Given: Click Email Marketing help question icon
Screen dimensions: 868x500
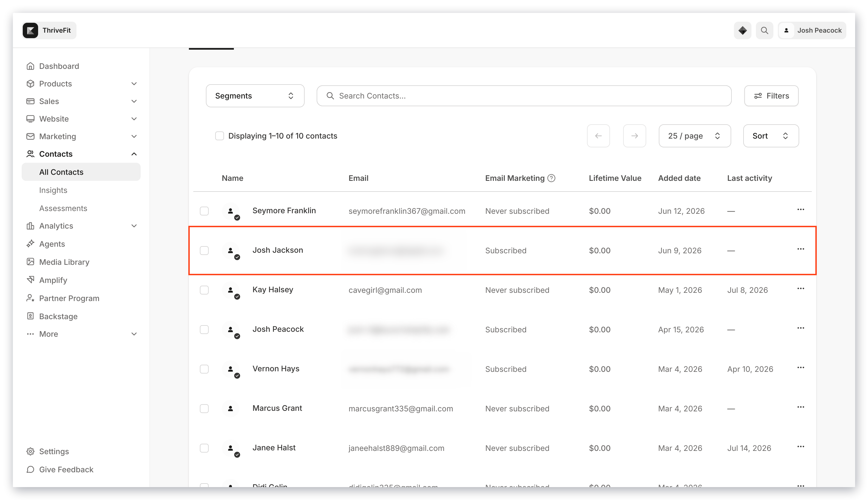Looking at the screenshot, I should tap(551, 178).
